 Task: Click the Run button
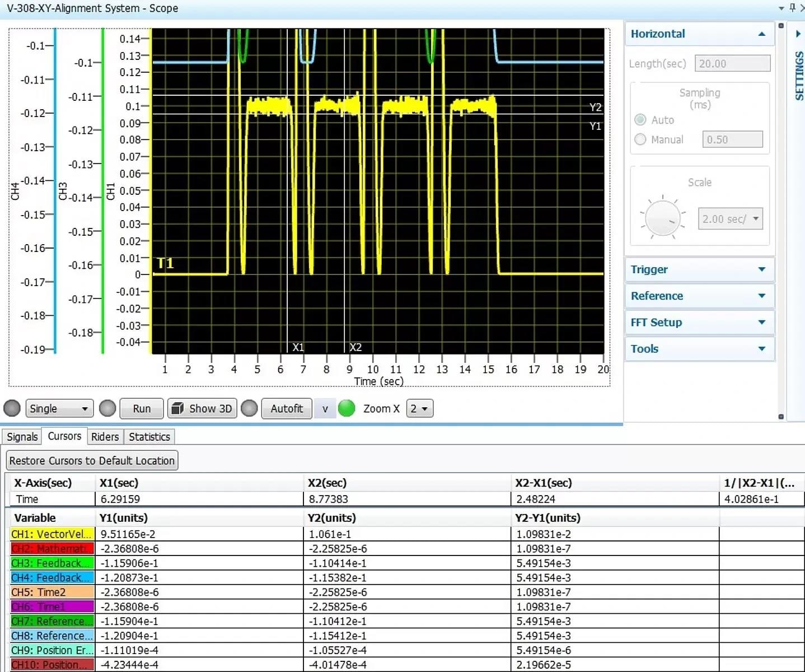click(x=142, y=408)
